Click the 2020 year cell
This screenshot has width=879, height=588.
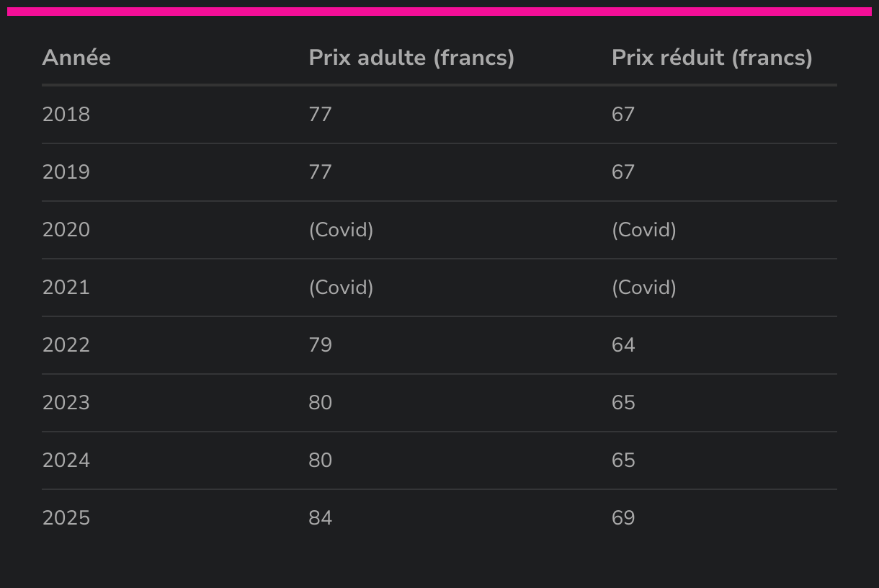point(66,230)
